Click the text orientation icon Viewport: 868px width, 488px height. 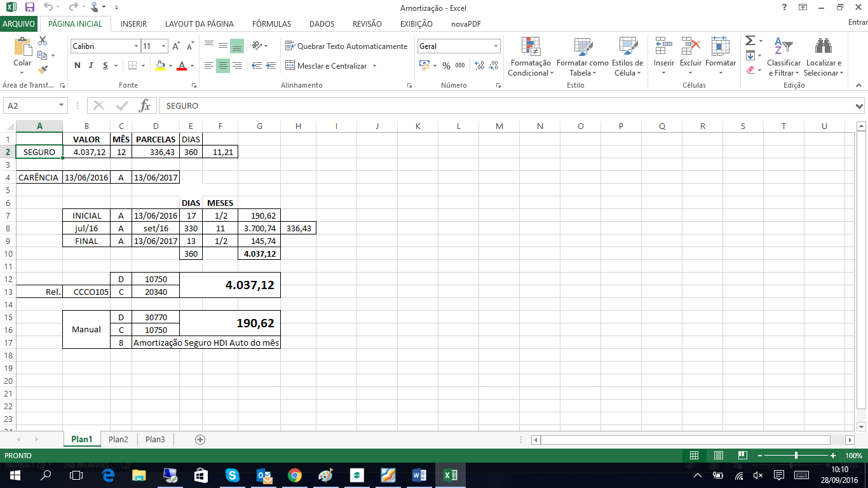tap(257, 46)
